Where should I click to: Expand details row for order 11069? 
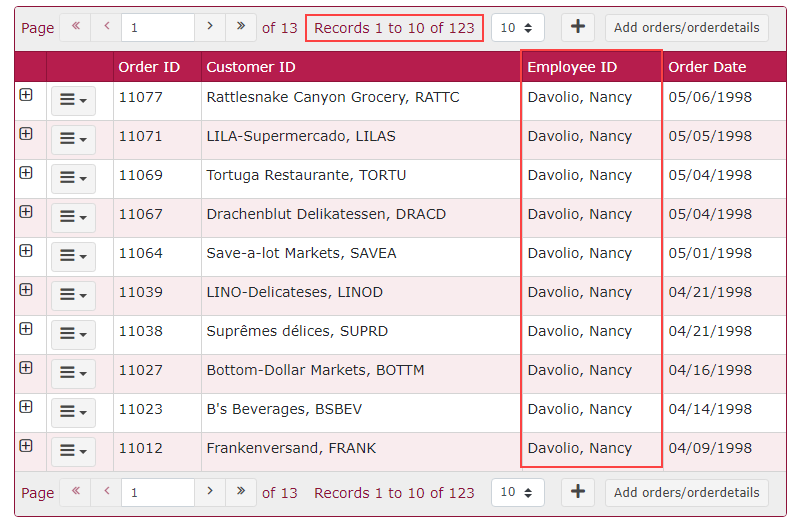tap(26, 173)
